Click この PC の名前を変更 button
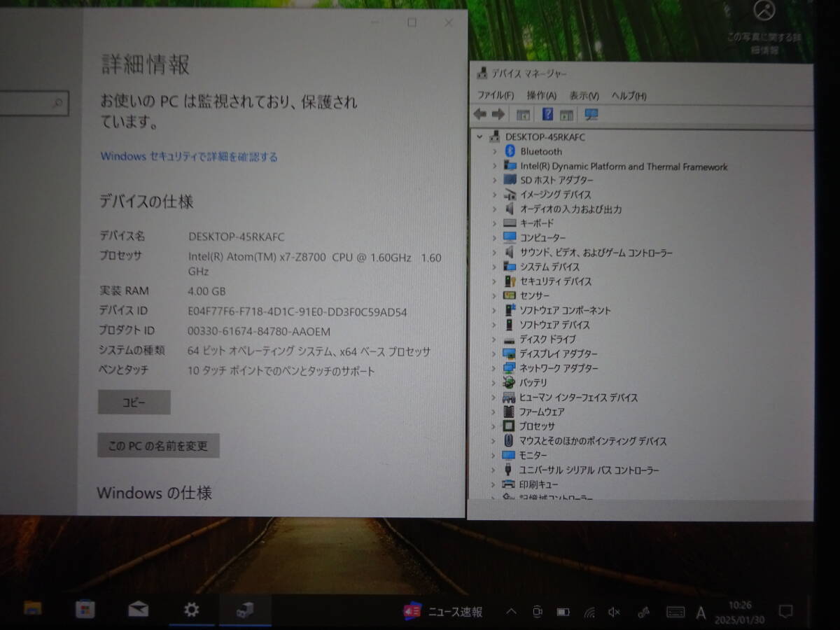The width and height of the screenshot is (840, 630). click(158, 445)
